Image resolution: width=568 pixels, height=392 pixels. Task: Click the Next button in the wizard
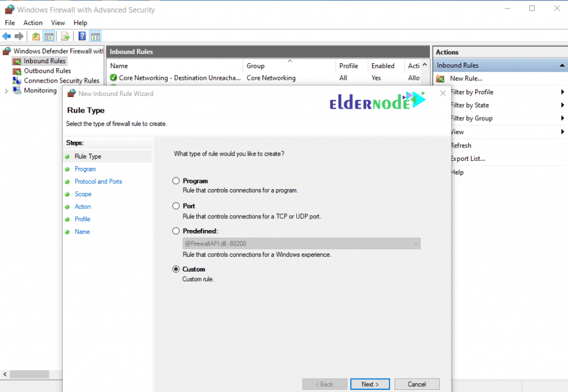pyautogui.click(x=369, y=384)
